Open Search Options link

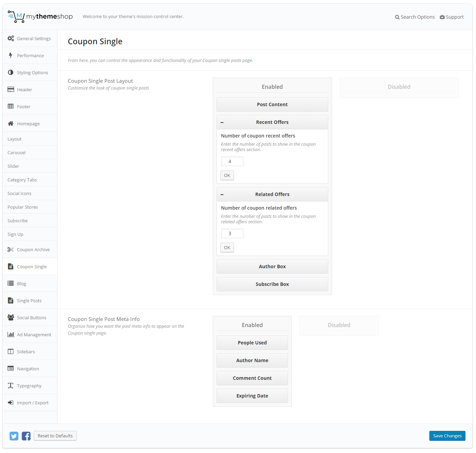point(415,17)
